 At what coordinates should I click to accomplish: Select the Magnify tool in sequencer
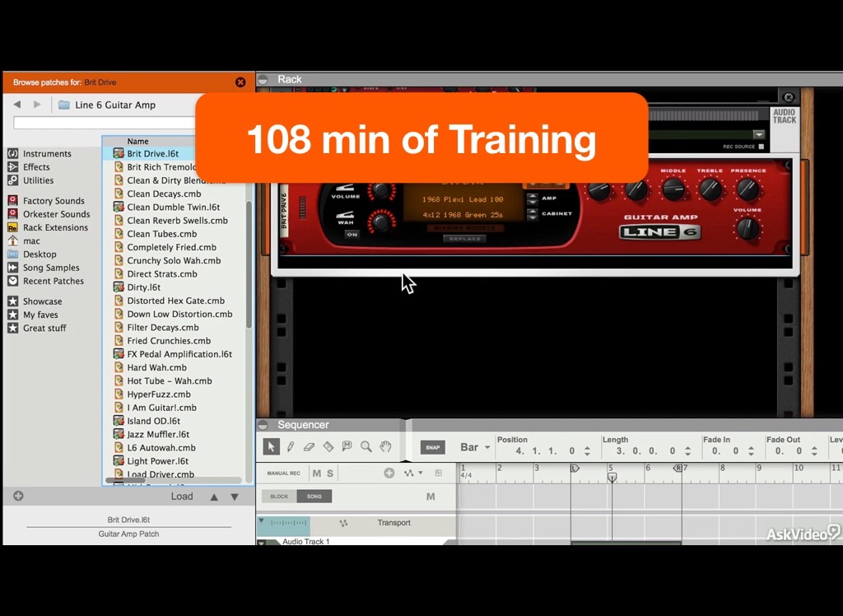click(x=366, y=446)
